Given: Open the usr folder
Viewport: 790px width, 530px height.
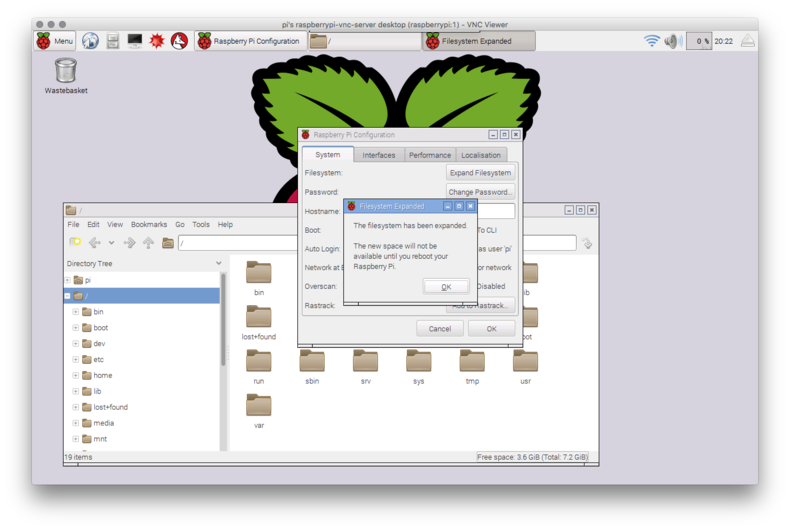Looking at the screenshot, I should point(525,364).
